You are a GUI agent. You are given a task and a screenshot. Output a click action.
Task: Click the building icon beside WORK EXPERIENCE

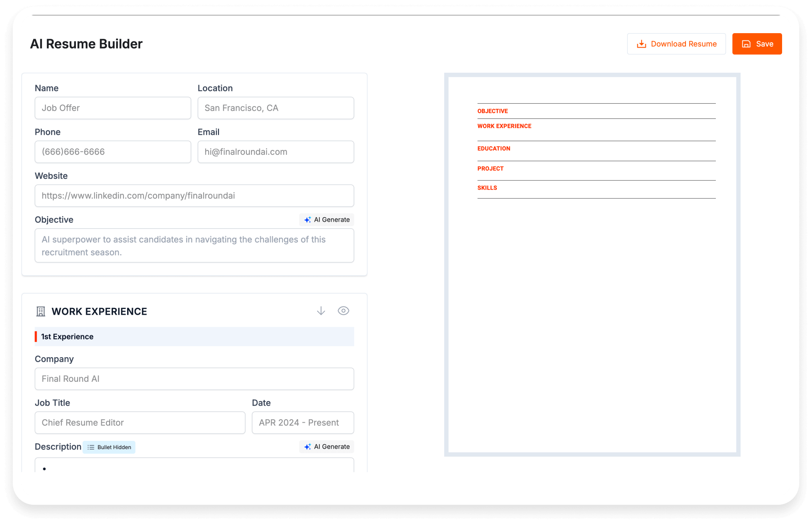click(41, 311)
